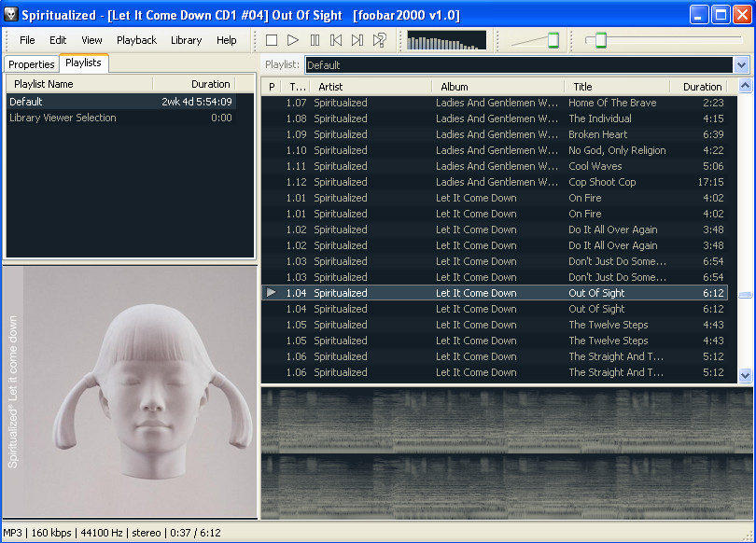The image size is (756, 543).
Task: Open the Playback menu
Action: click(x=136, y=40)
